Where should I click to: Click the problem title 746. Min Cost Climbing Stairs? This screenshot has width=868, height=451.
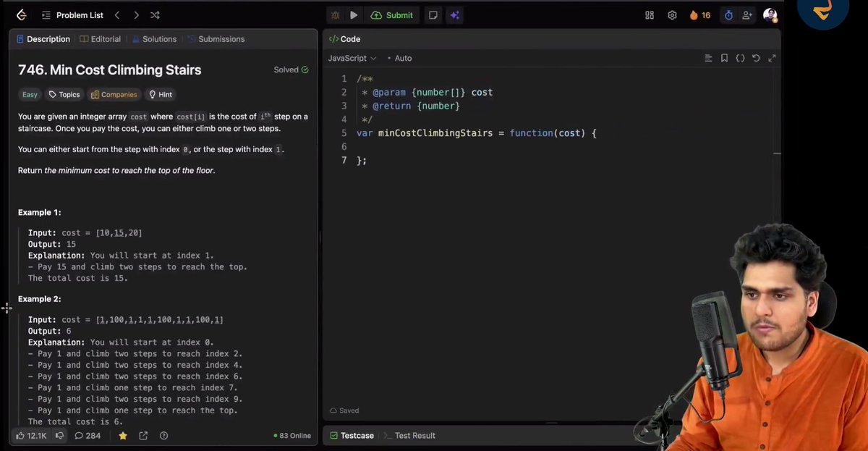tap(109, 70)
